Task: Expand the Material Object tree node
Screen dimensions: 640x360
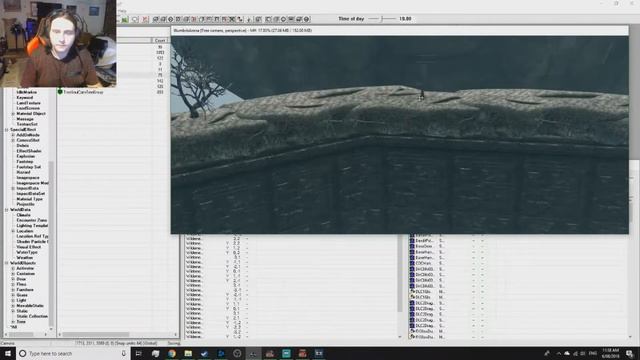Action: click(13, 113)
